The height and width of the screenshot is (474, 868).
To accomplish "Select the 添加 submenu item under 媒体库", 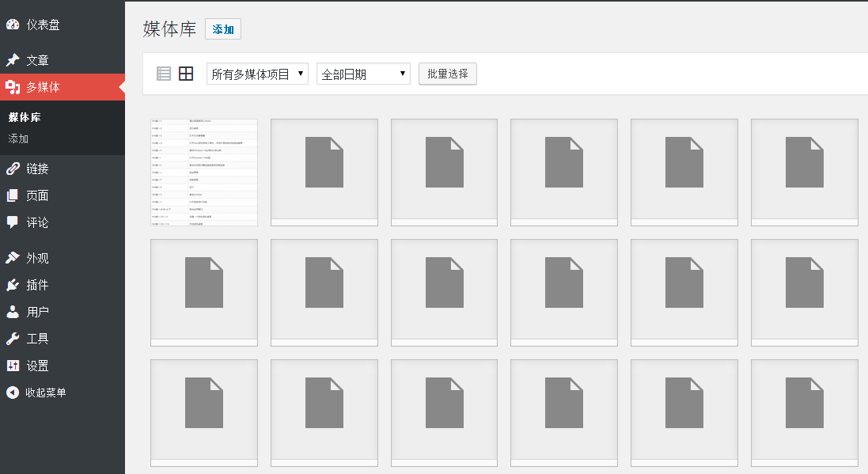I will tap(18, 138).
